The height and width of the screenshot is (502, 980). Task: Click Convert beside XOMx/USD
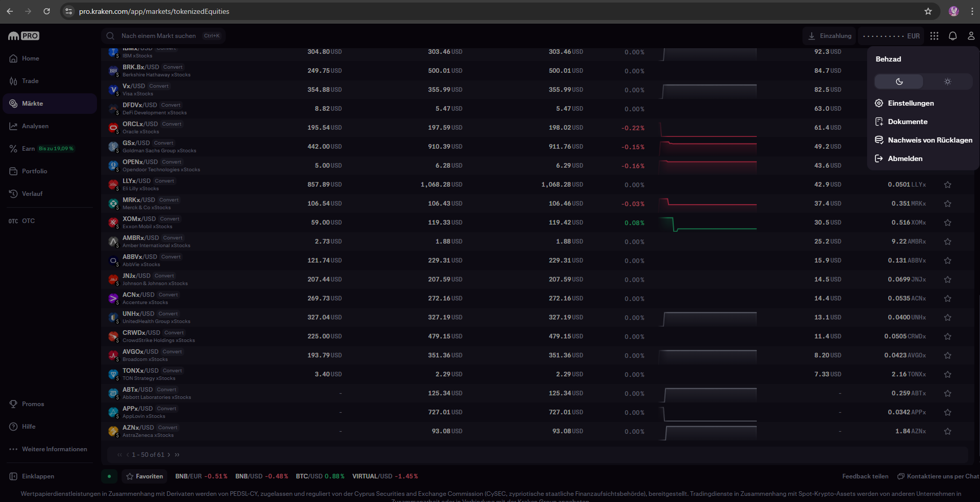pos(169,219)
